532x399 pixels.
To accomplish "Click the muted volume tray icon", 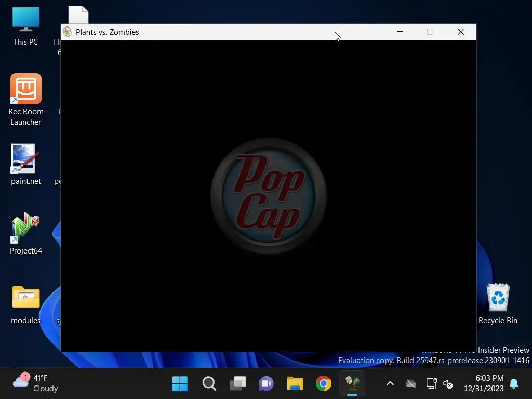I will [x=448, y=384].
